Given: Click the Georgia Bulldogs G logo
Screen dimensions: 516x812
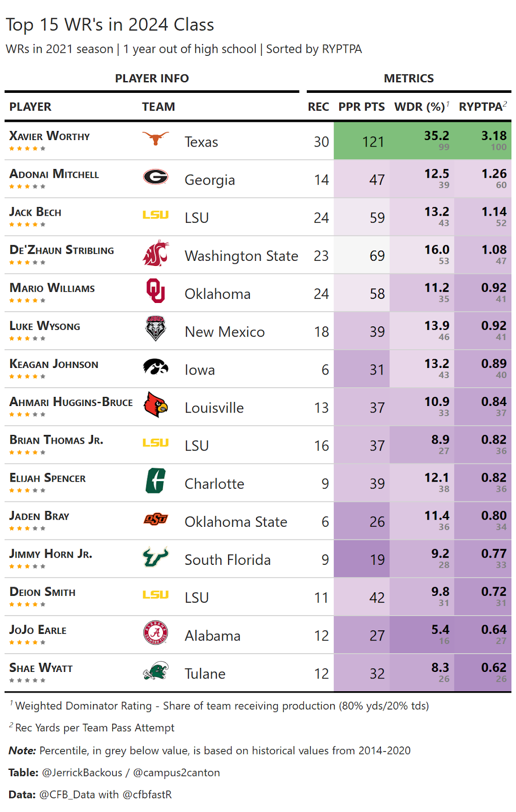Looking at the screenshot, I should 155,177.
